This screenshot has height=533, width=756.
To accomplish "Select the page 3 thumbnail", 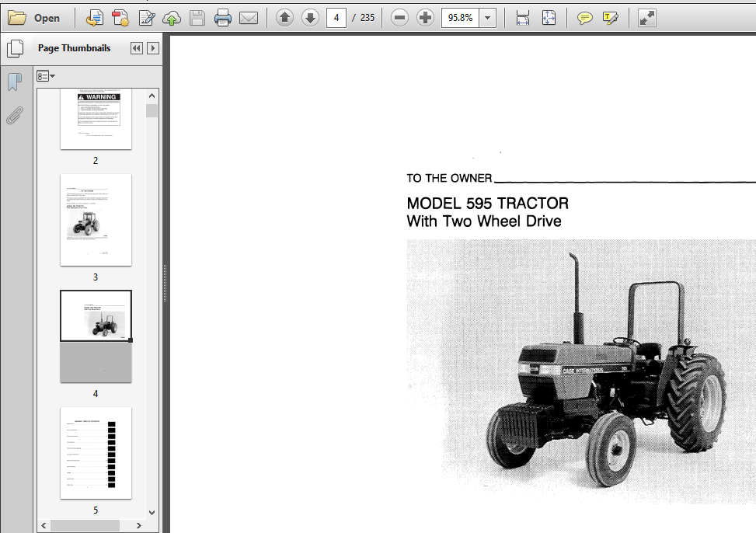I will (96, 220).
